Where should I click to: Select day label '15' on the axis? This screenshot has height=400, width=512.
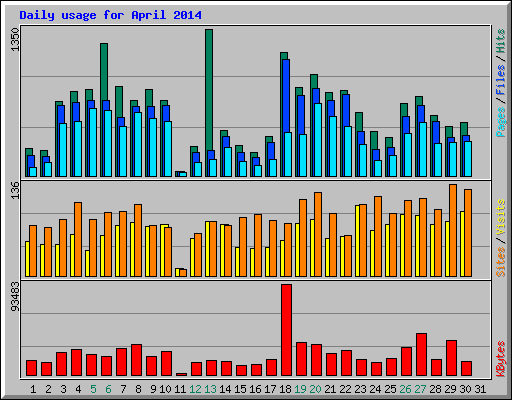coord(240,389)
